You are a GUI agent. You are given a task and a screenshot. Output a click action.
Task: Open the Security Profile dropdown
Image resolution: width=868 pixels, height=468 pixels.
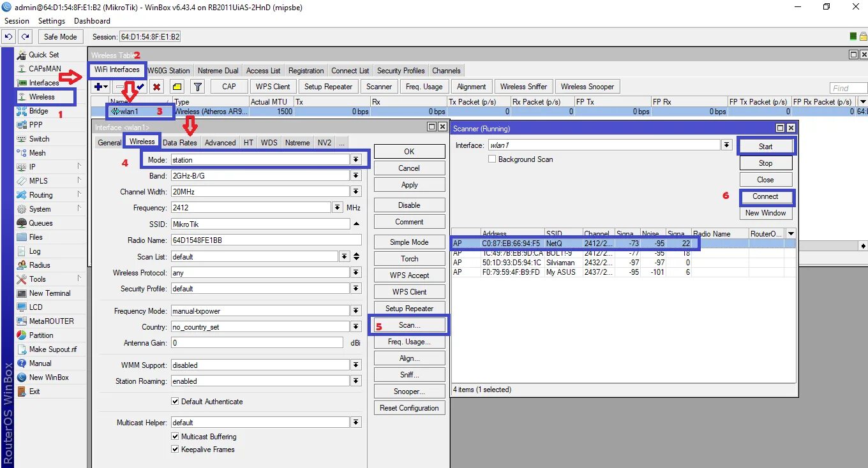coord(355,289)
